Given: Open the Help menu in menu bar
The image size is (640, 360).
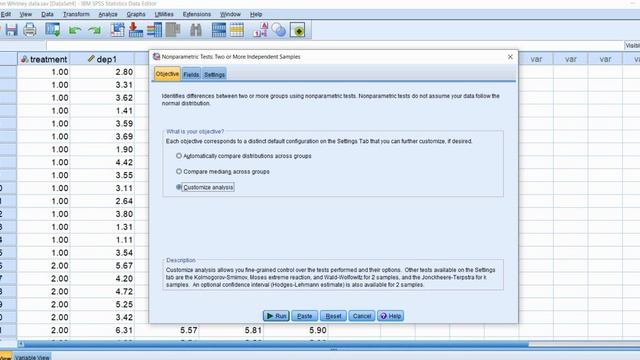Looking at the screenshot, I should [x=256, y=14].
